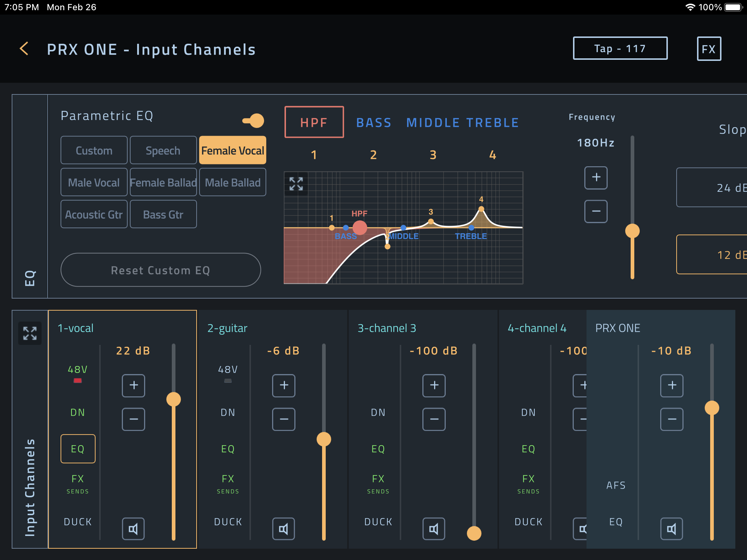Mute the PRX ONE master output
Image resolution: width=747 pixels, height=560 pixels.
click(x=671, y=529)
